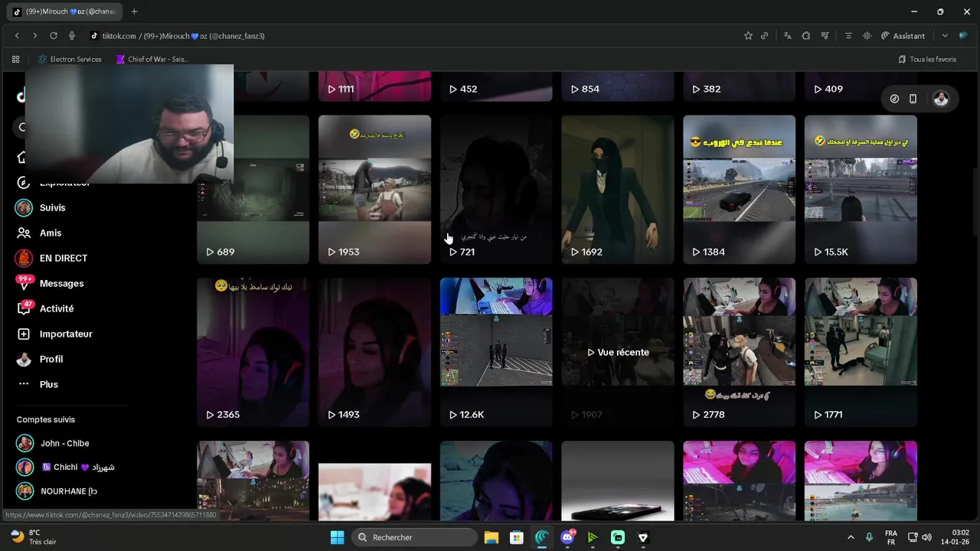Open video thumbnail with 1493 views
The height and width of the screenshot is (551, 980).
click(374, 352)
